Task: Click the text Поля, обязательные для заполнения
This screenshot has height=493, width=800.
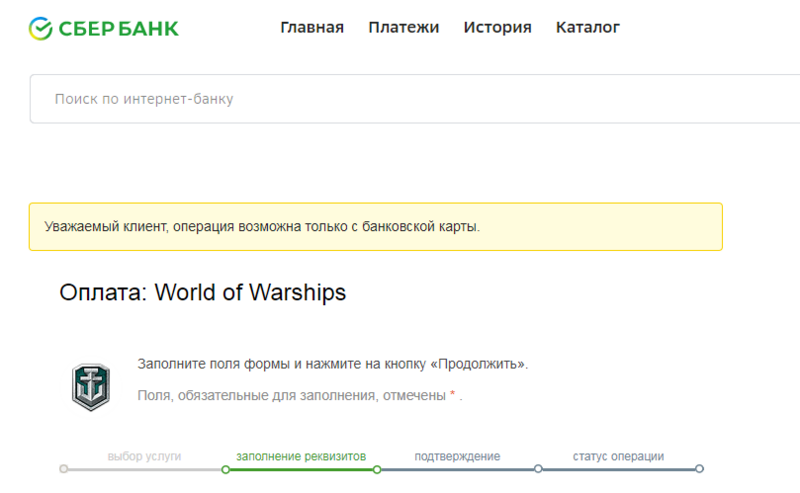Action: coord(300,396)
